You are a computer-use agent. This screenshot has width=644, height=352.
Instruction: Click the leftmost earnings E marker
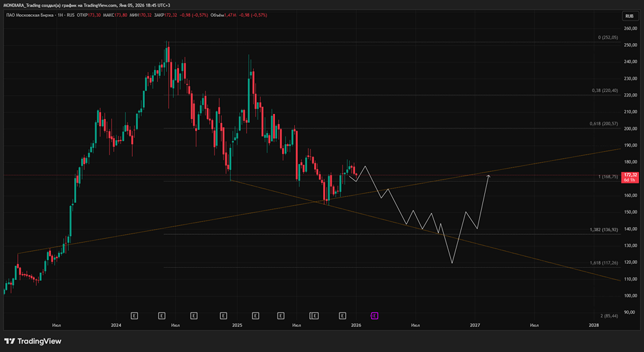click(x=134, y=315)
